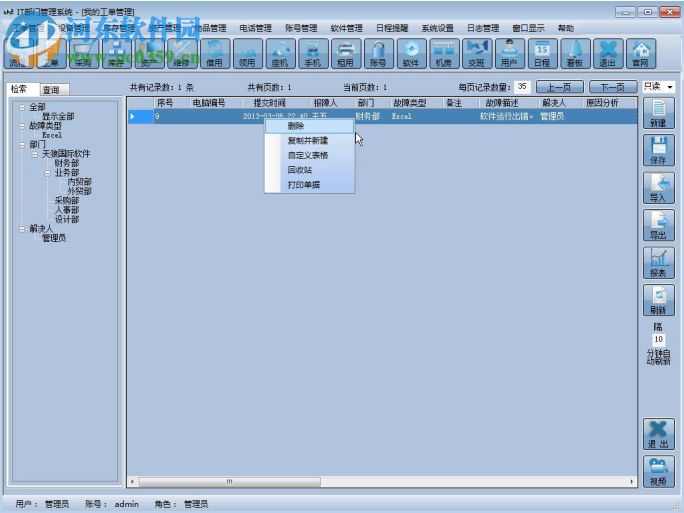Open the 系统设置 menu
Image resolution: width=684 pixels, height=513 pixels.
pyautogui.click(x=438, y=28)
